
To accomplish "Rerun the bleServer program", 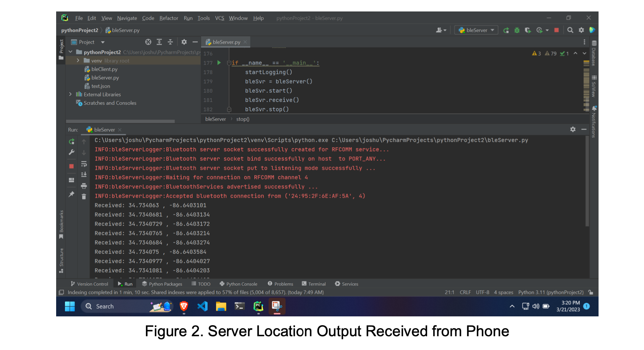I will [71, 141].
